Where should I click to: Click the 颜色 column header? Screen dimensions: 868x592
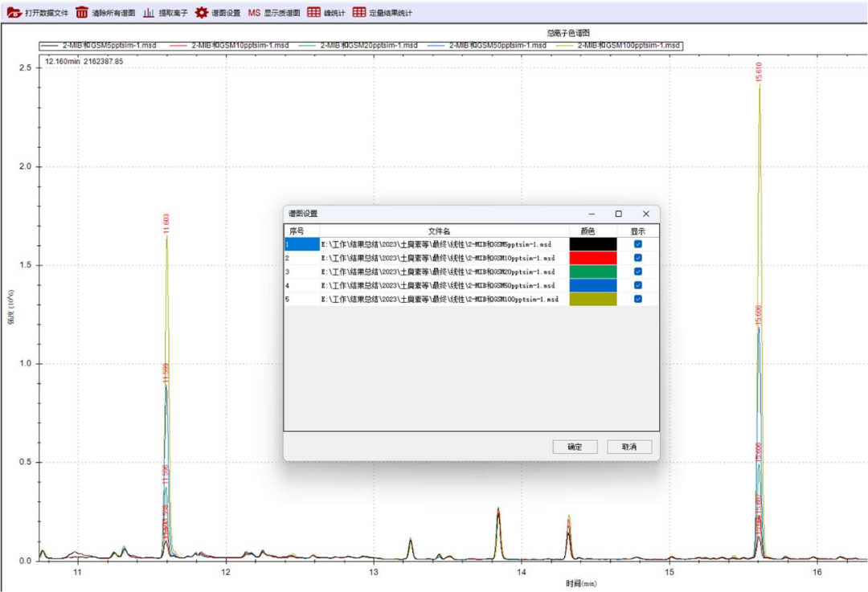coord(592,231)
